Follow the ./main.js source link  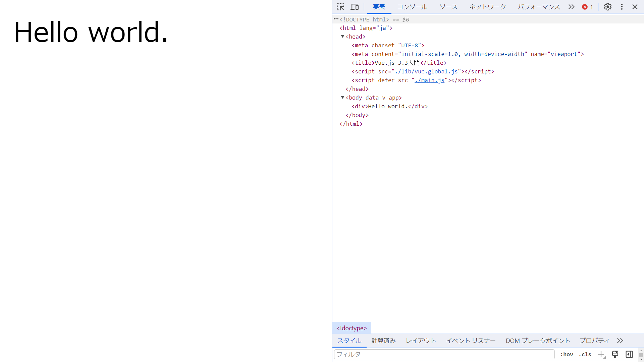pos(429,80)
